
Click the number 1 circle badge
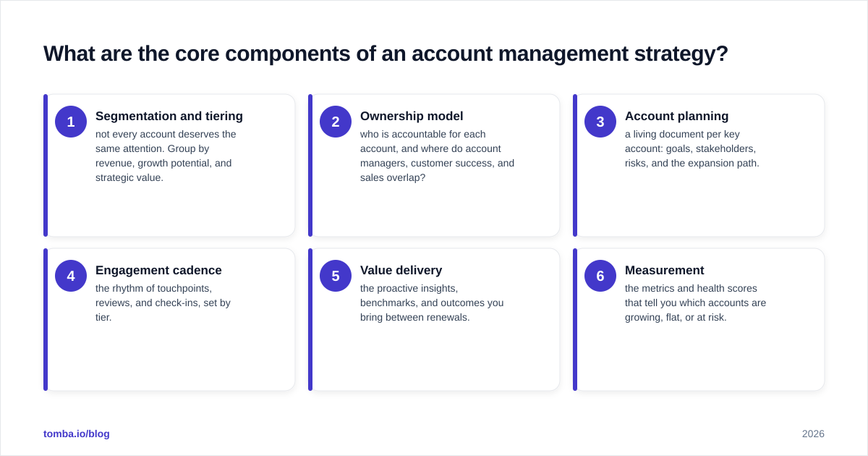tap(71, 122)
